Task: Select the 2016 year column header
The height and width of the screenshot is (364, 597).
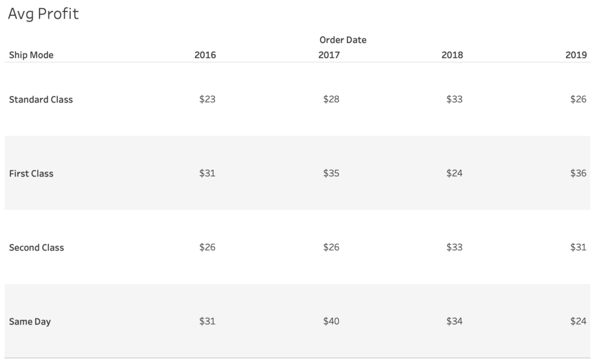Action: pyautogui.click(x=205, y=55)
